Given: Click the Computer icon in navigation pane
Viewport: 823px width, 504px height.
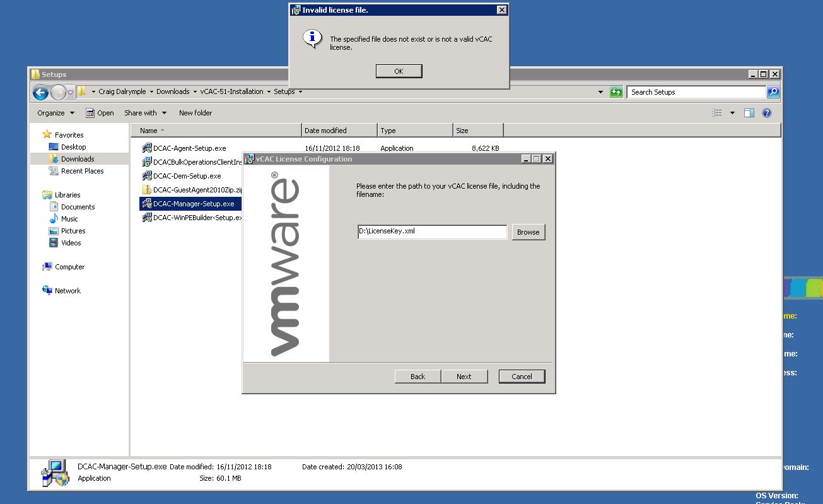Looking at the screenshot, I should pos(47,267).
